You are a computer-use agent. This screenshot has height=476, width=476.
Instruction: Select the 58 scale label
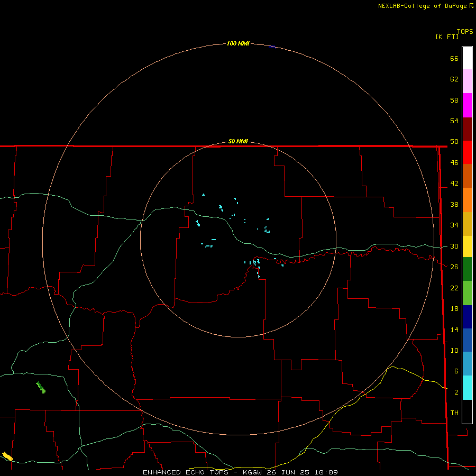pyautogui.click(x=454, y=100)
